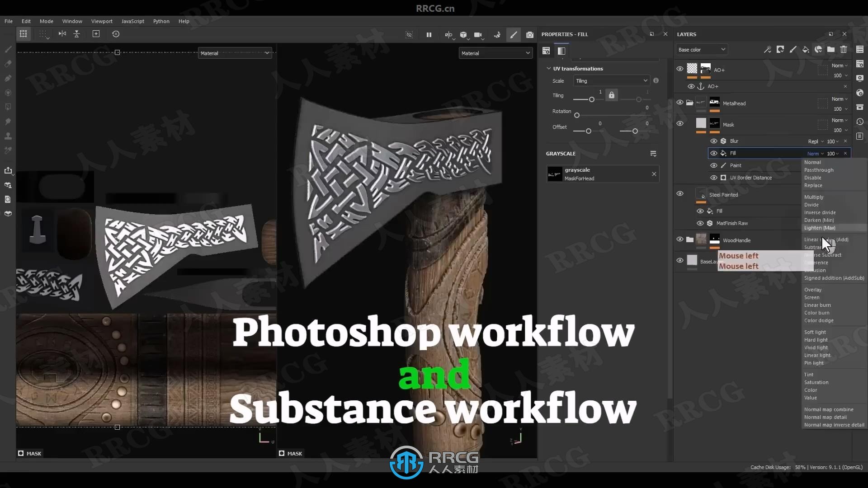Open the opacity dropdown of Mask layer

(x=841, y=130)
